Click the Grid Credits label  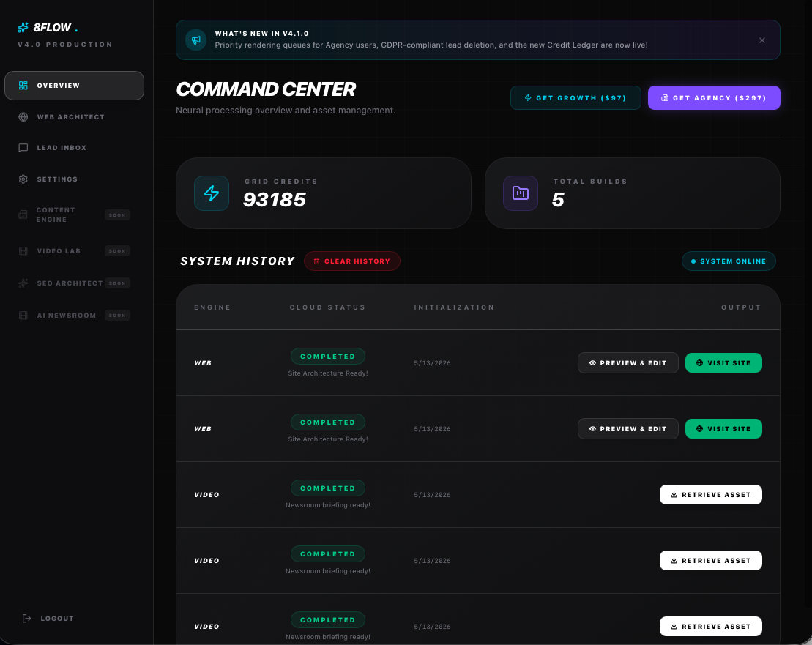(x=281, y=182)
